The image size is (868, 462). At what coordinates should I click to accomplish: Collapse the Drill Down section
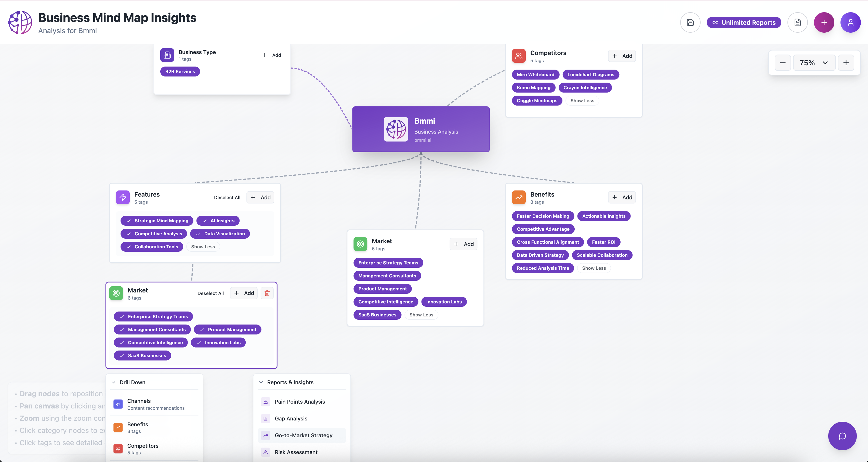pyautogui.click(x=114, y=382)
